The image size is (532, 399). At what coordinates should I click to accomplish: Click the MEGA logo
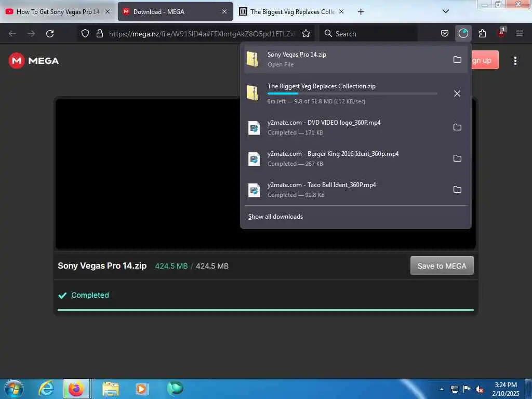point(34,61)
